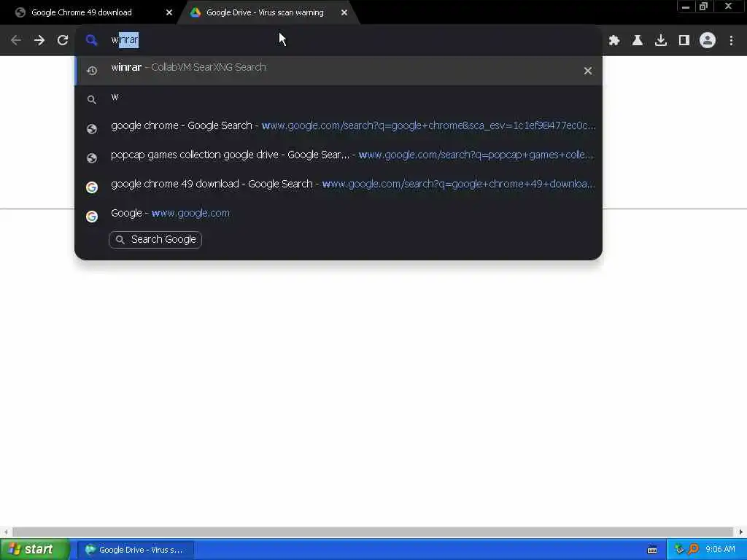Open the Extensions puzzle icon

pos(614,41)
